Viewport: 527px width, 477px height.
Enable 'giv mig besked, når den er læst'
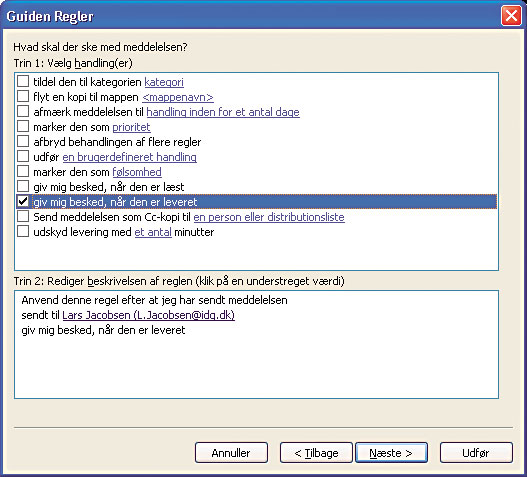point(23,186)
